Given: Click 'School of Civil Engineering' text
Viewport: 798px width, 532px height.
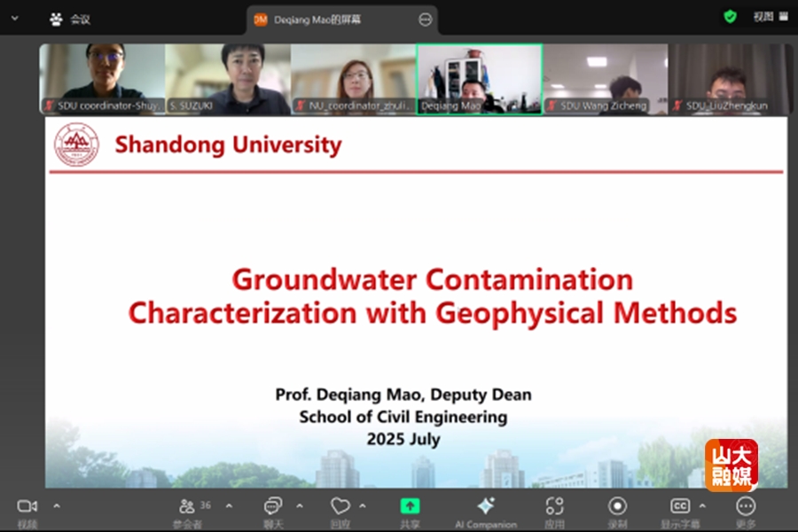Looking at the screenshot, I should tap(403, 417).
